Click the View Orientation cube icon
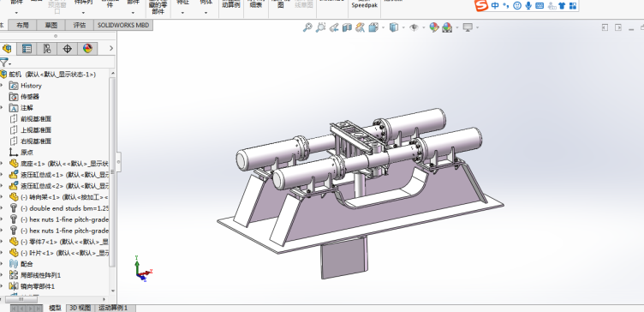Screen dimensions: 644x312 [373, 27]
